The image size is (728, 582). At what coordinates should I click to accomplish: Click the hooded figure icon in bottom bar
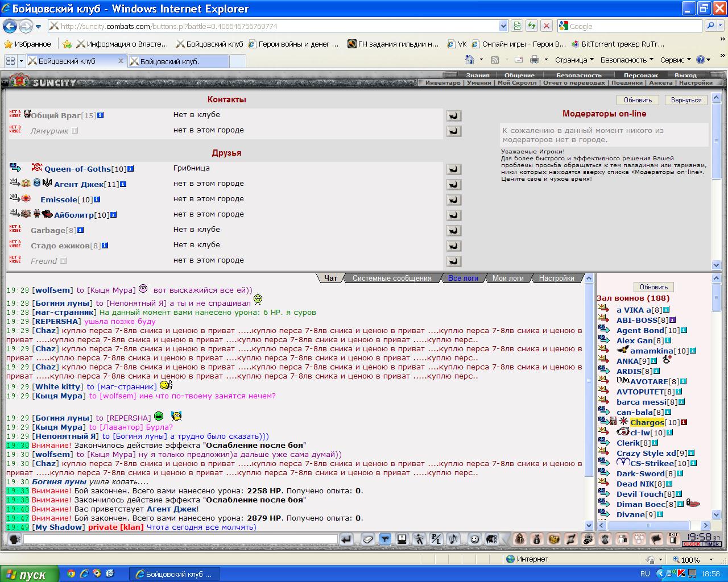tap(519, 539)
